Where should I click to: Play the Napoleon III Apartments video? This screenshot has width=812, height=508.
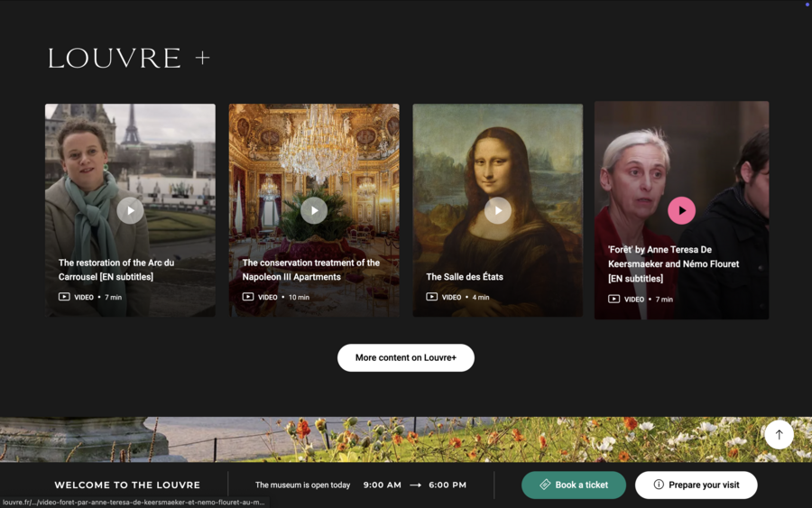(x=314, y=211)
